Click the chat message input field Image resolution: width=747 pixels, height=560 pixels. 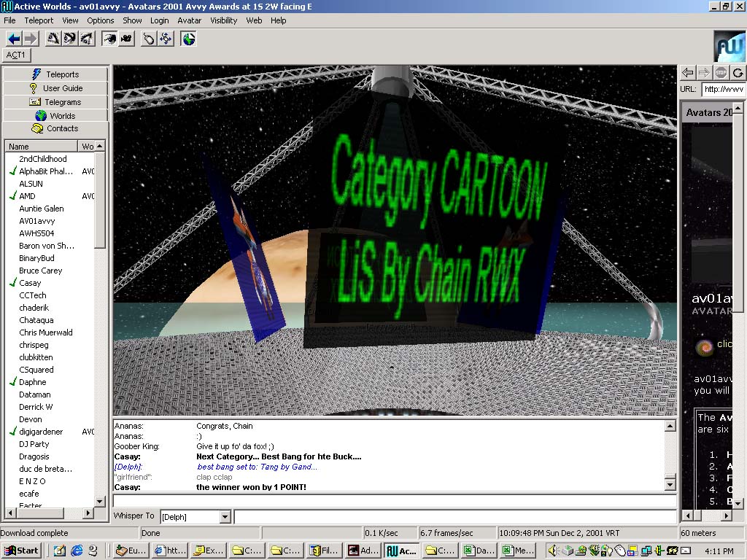(394, 501)
